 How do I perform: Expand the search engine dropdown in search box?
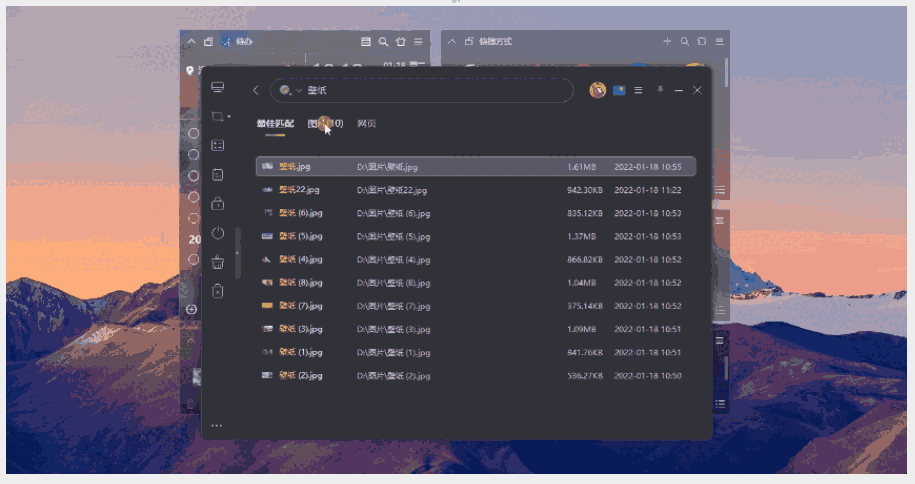[298, 91]
